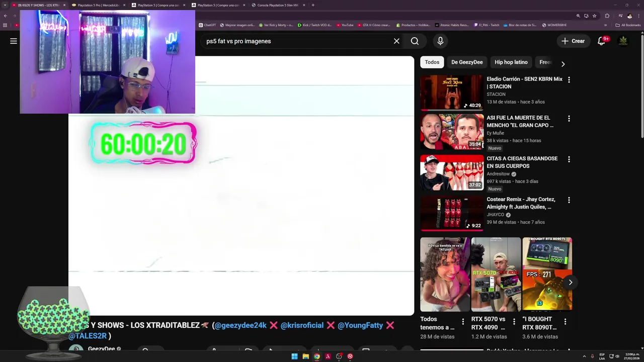The image size is (644, 362).
Task: Click the search field with ps5 fat vs pro imagenes
Action: point(297,41)
